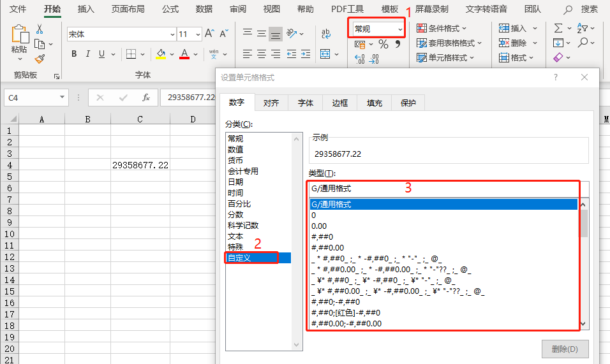
Task: Toggle Underline formatting
Action: pos(102,54)
